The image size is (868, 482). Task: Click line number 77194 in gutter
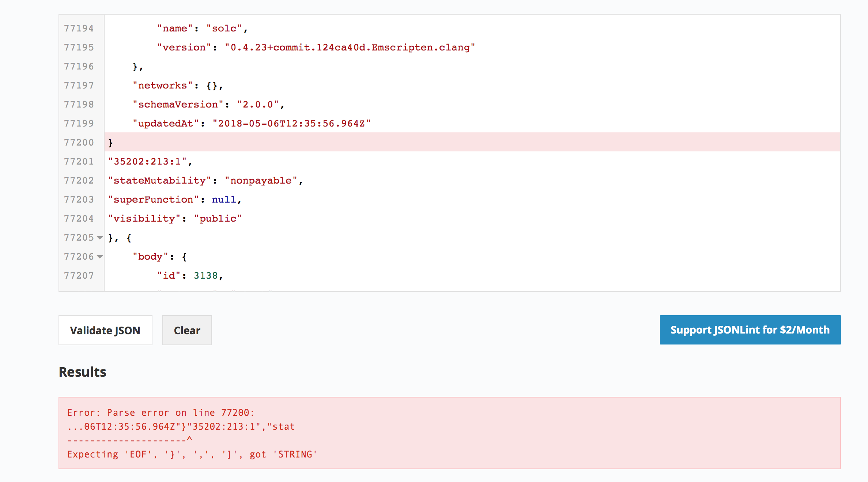[79, 28]
